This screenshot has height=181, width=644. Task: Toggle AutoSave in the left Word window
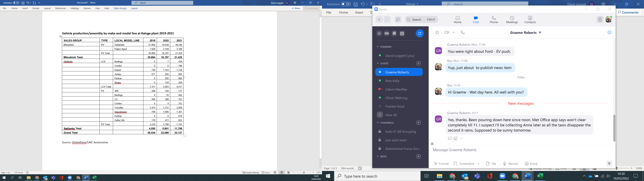[16, 3]
